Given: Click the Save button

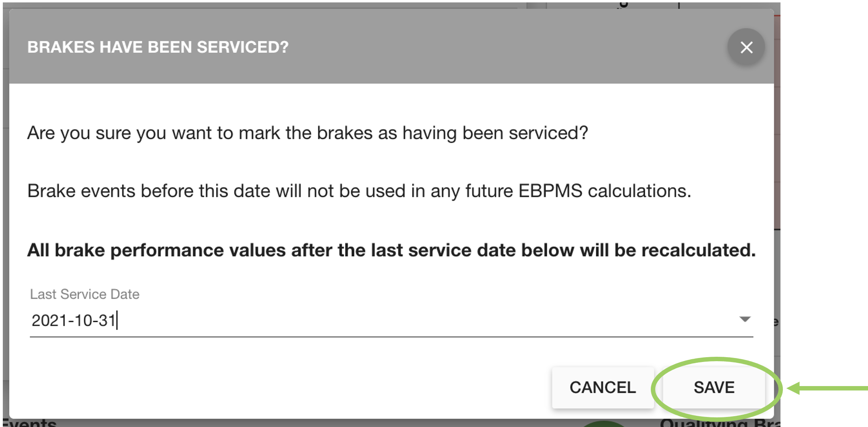Looking at the screenshot, I should click(714, 388).
